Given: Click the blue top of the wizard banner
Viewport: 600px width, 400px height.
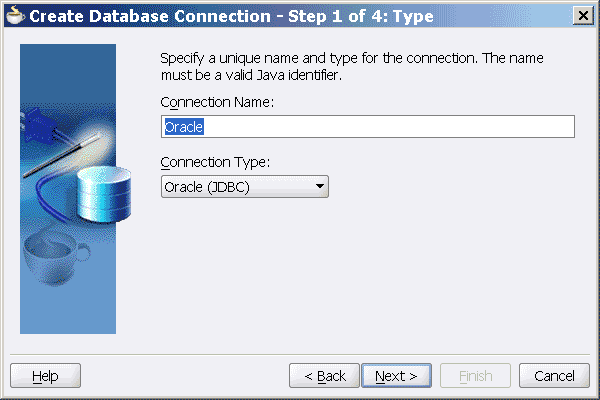Looking at the screenshot, I should (x=68, y=65).
